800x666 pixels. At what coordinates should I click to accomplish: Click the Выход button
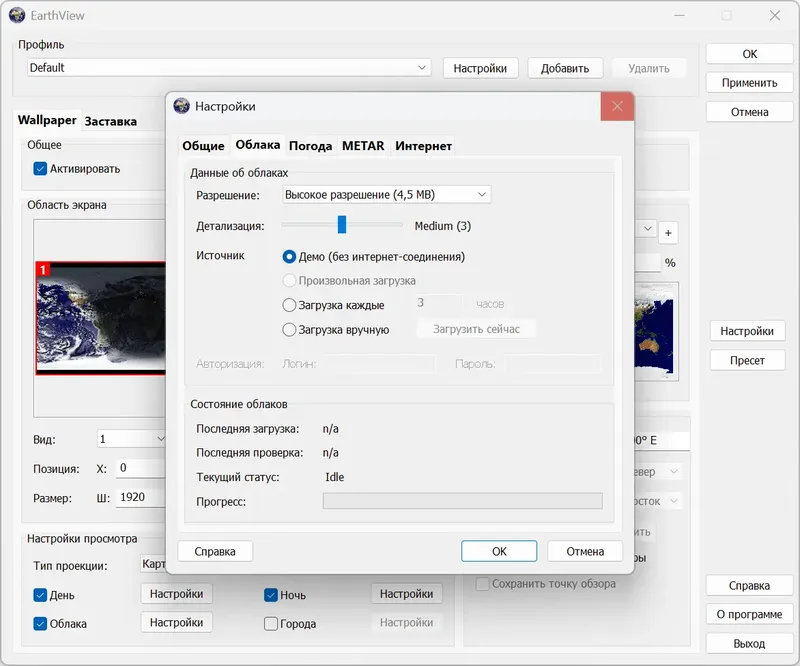[749, 644]
